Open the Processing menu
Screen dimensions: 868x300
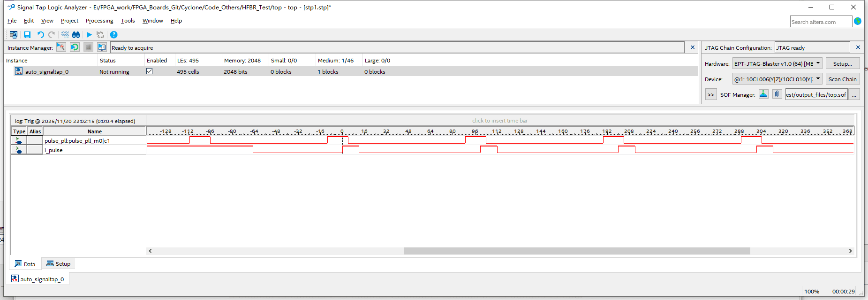(x=99, y=21)
